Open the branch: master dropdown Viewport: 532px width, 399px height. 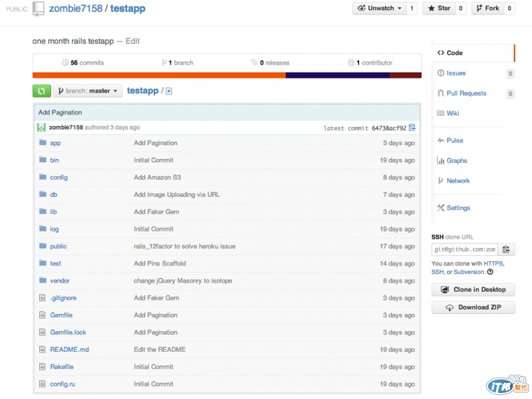(88, 91)
